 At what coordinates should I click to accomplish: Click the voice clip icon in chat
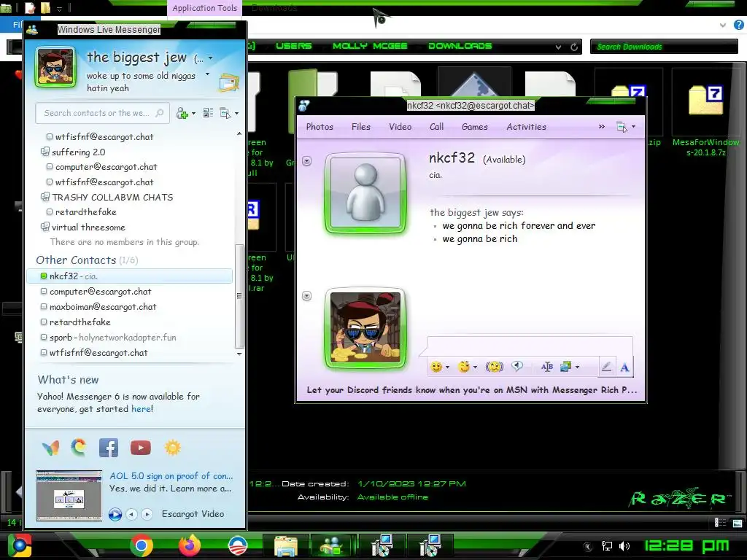pos(517,366)
